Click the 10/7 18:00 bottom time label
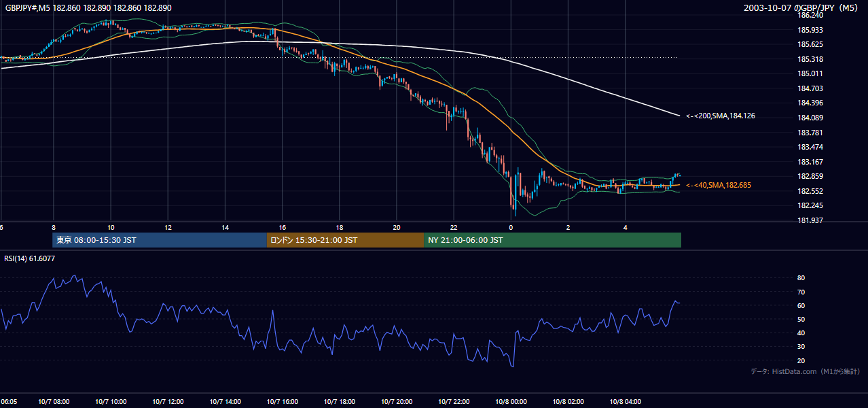 (340, 401)
